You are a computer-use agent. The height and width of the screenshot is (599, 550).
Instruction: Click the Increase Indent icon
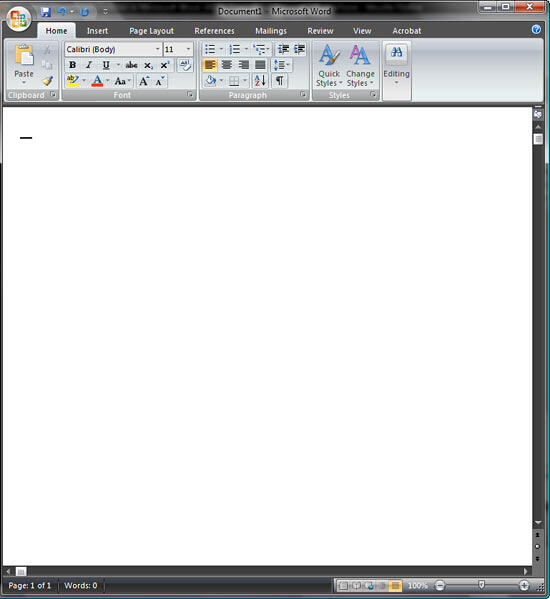pos(299,49)
